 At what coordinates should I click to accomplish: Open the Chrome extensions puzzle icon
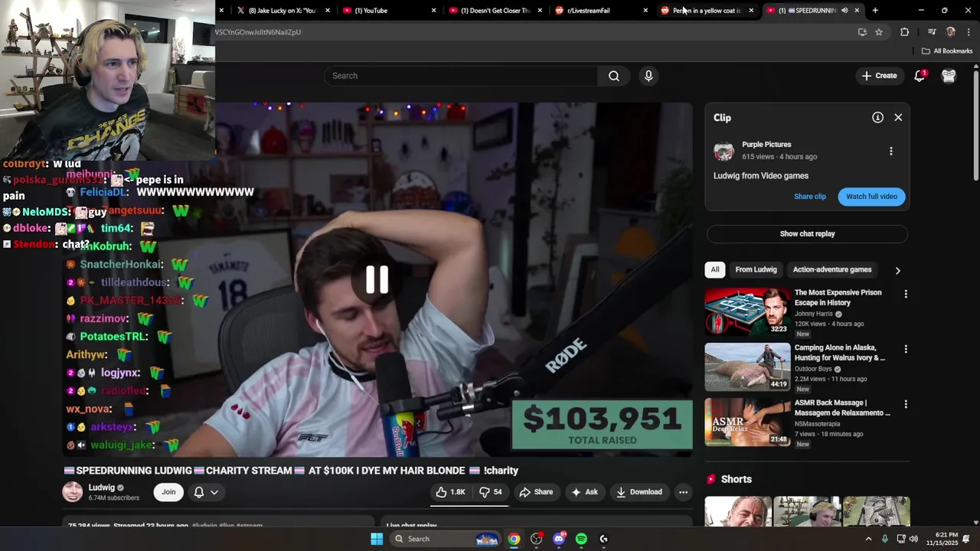click(x=904, y=32)
